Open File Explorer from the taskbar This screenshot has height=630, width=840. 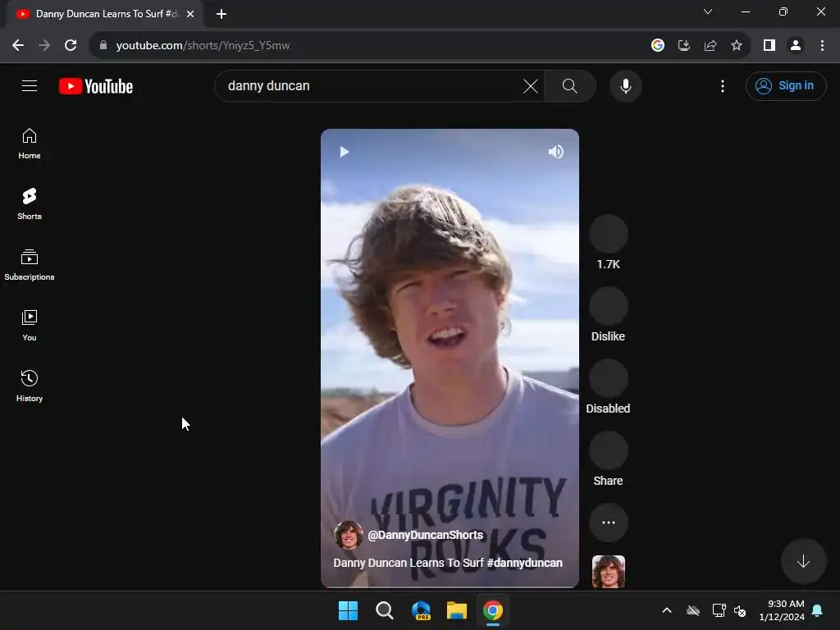tap(457, 610)
